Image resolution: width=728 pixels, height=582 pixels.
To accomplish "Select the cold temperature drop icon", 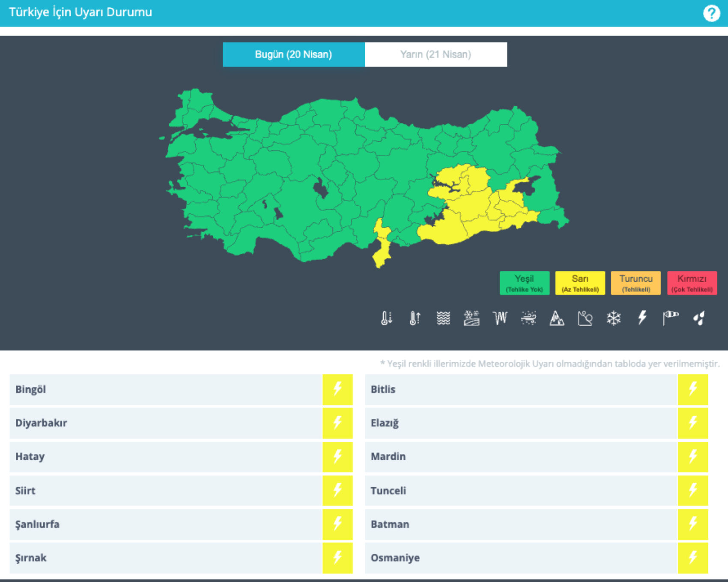I will pyautogui.click(x=386, y=318).
